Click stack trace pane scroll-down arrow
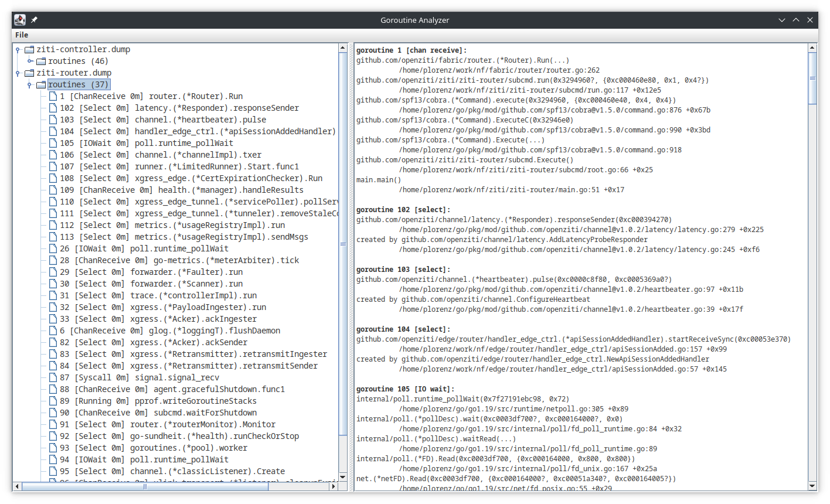Viewport: 830px width, 504px height. coord(812,486)
